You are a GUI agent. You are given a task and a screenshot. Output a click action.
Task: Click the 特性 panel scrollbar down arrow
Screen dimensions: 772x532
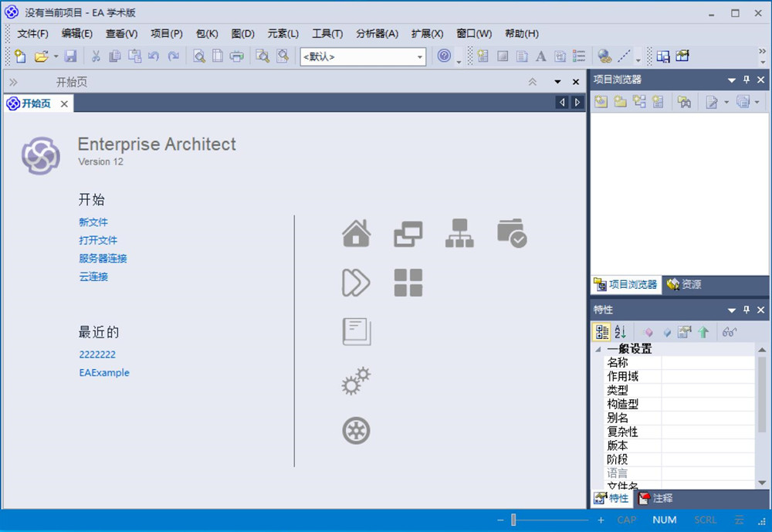point(762,483)
